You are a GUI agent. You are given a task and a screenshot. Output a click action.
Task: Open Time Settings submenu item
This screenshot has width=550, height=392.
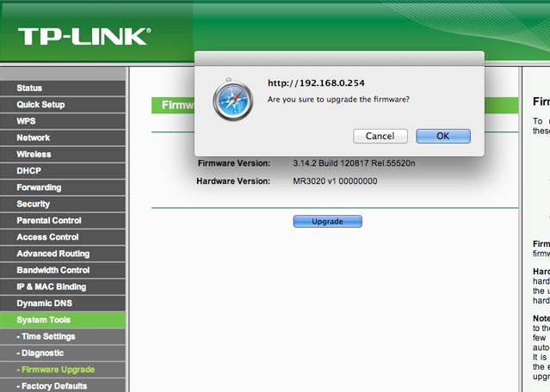46,336
